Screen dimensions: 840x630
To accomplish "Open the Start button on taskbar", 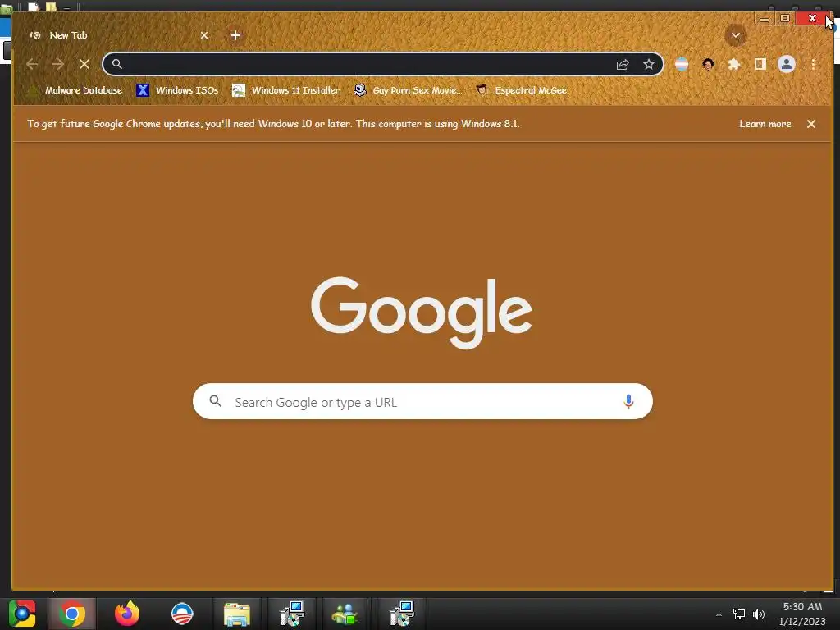I will [22, 614].
